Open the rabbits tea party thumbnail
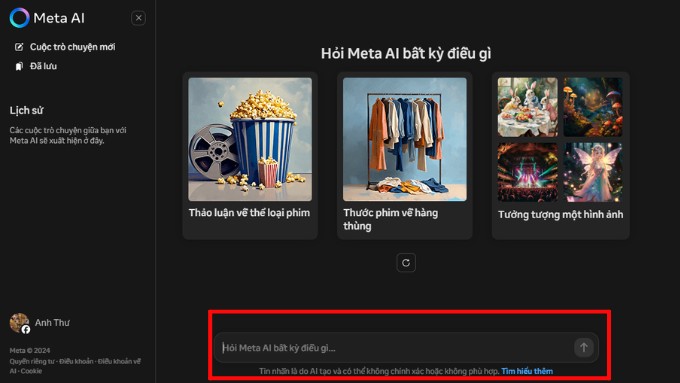Image resolution: width=680 pixels, height=383 pixels. [x=528, y=107]
